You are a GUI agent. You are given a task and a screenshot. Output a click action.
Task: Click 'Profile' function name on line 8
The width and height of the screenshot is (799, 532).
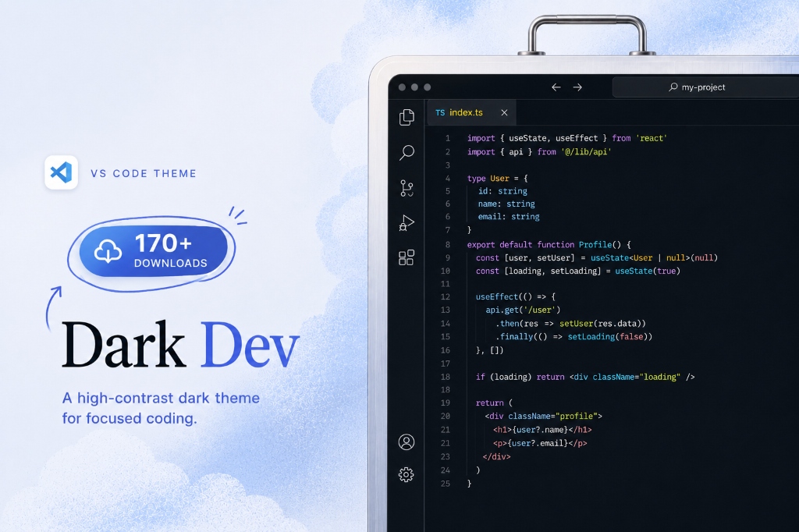click(x=595, y=245)
